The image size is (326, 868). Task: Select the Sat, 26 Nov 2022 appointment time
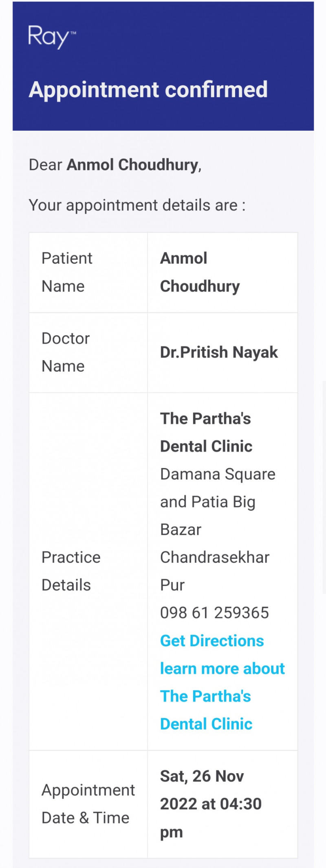[x=211, y=804]
